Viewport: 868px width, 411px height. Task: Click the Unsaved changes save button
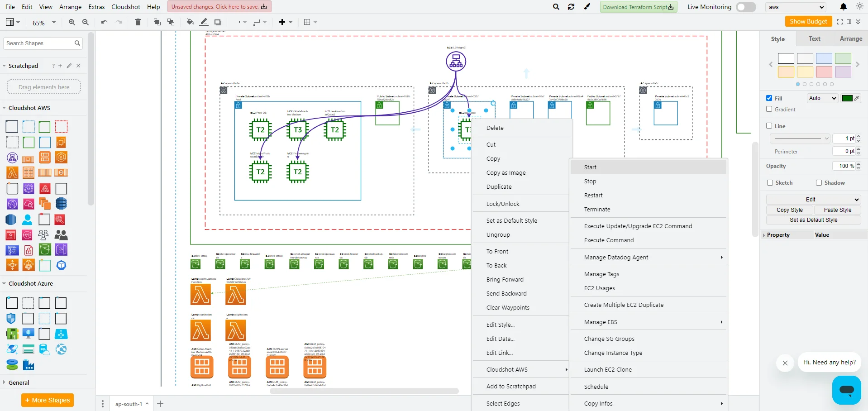click(219, 6)
